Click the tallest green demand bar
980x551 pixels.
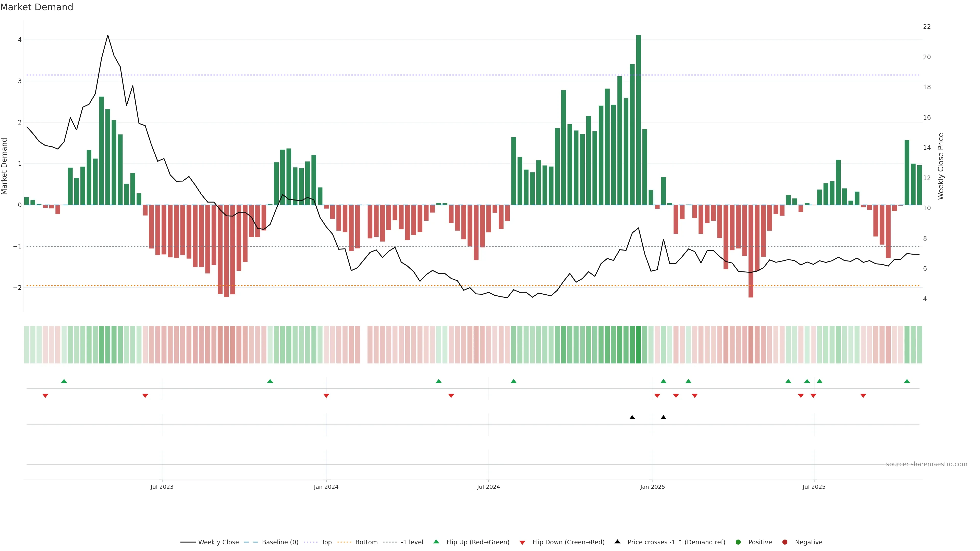point(638,120)
